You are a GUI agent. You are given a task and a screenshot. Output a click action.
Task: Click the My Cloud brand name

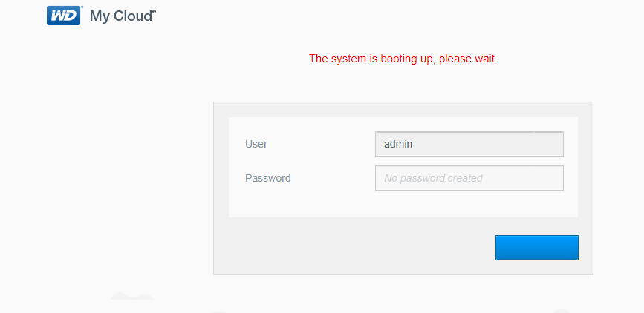[121, 16]
